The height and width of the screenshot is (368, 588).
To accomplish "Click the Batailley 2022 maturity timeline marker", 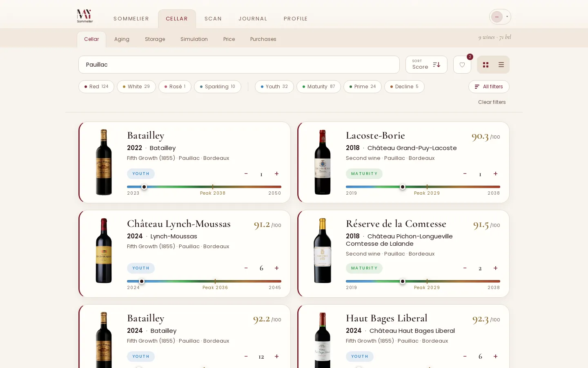I will (x=144, y=187).
